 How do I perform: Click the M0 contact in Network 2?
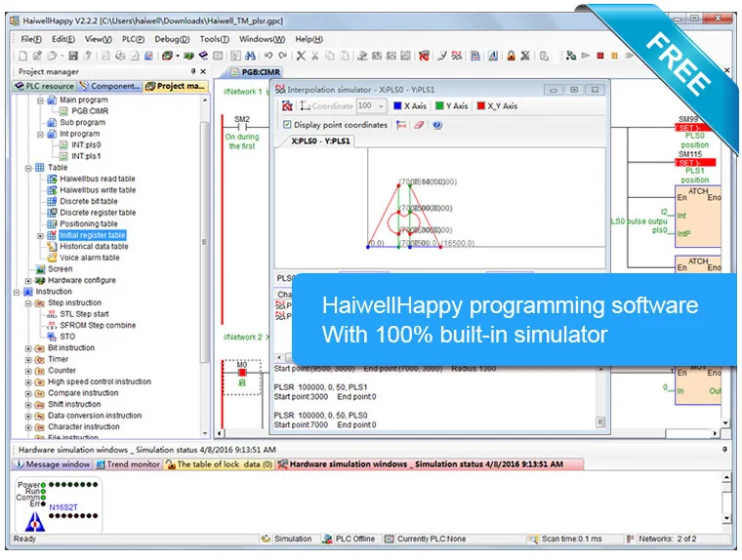pos(242,373)
